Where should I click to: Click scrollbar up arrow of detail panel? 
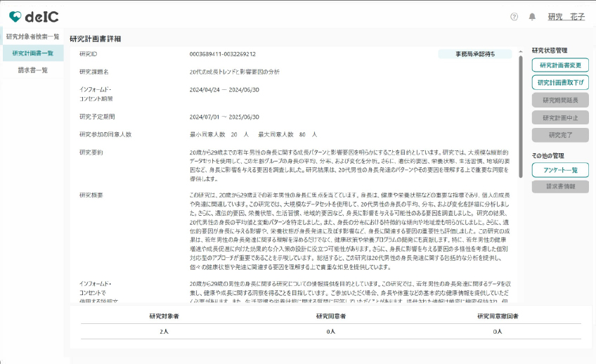coord(520,52)
